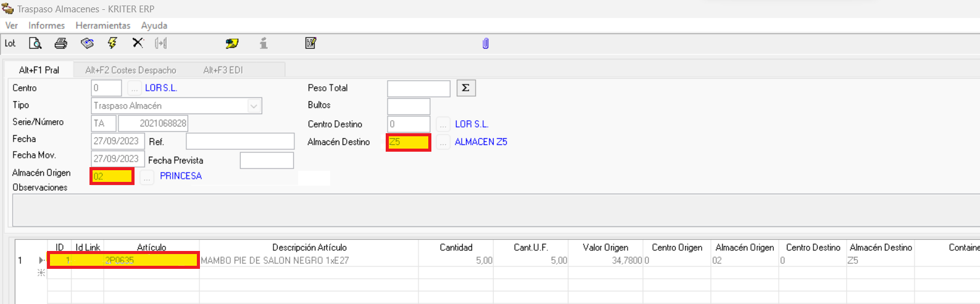Screen dimensions: 980x304
Task: Click the Peso Total input field
Action: pyautogui.click(x=418, y=89)
